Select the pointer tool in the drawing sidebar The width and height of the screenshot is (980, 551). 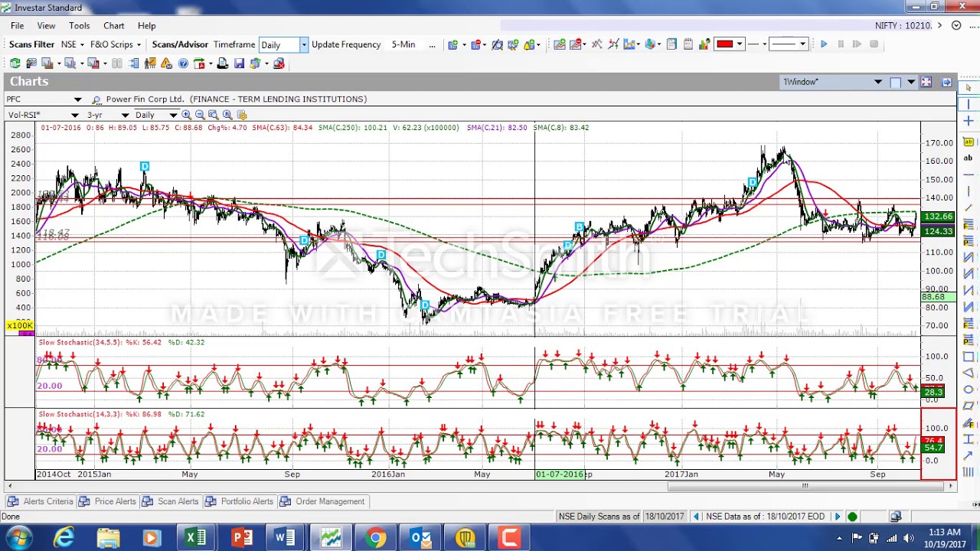pos(968,87)
